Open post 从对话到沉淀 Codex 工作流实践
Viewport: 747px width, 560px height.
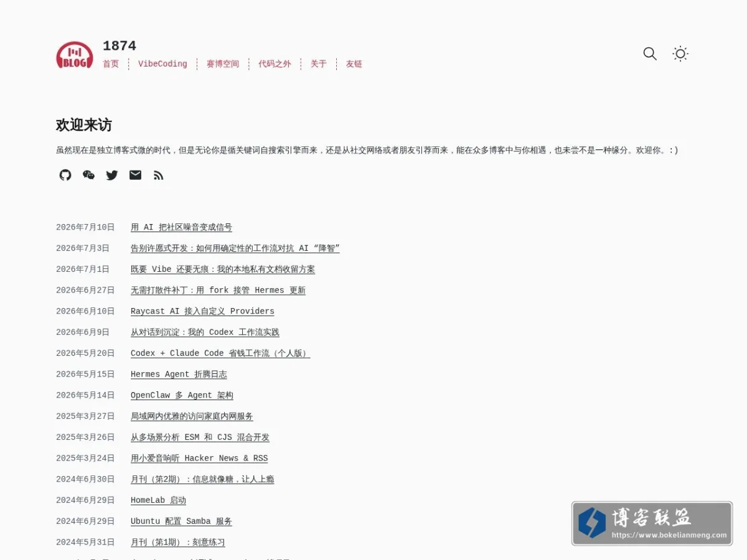tap(205, 332)
